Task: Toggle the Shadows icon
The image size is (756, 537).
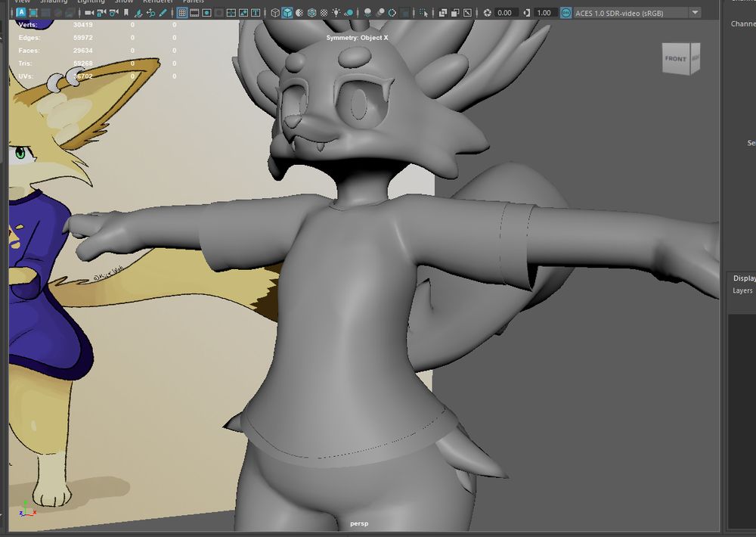Action: (x=349, y=13)
